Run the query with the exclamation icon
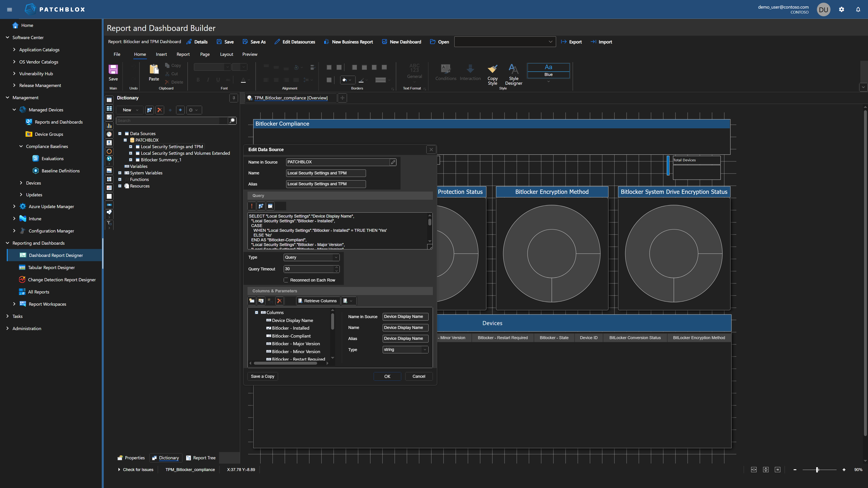The height and width of the screenshot is (488, 868). tap(252, 206)
